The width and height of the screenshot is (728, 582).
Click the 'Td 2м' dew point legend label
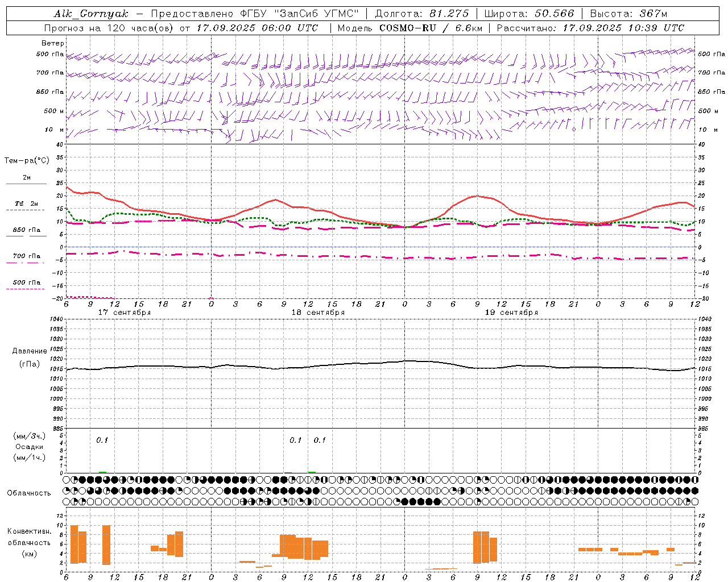(27, 203)
